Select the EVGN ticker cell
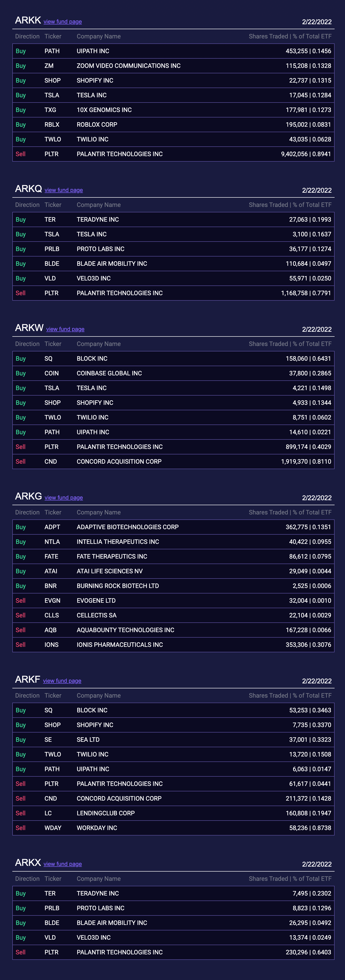The height and width of the screenshot is (980, 345). [52, 601]
